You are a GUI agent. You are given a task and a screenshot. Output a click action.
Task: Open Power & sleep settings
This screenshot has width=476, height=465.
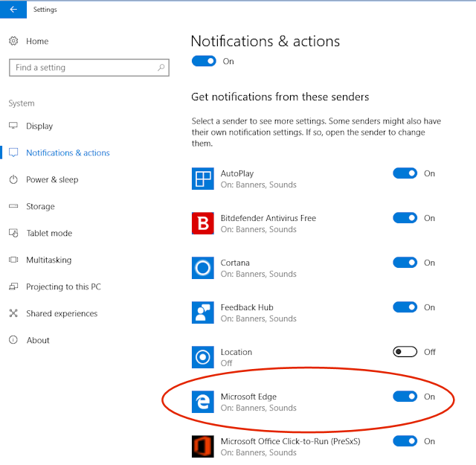point(52,180)
